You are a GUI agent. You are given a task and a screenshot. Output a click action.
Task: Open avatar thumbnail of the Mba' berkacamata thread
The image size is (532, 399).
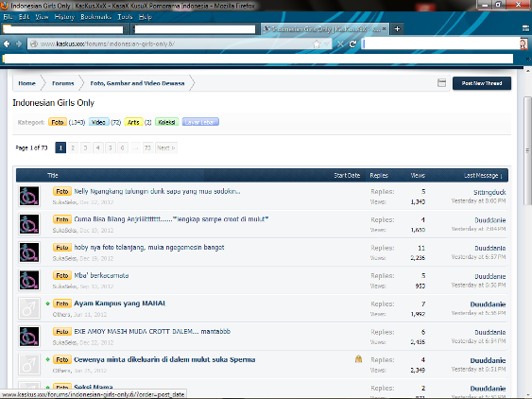point(29,280)
